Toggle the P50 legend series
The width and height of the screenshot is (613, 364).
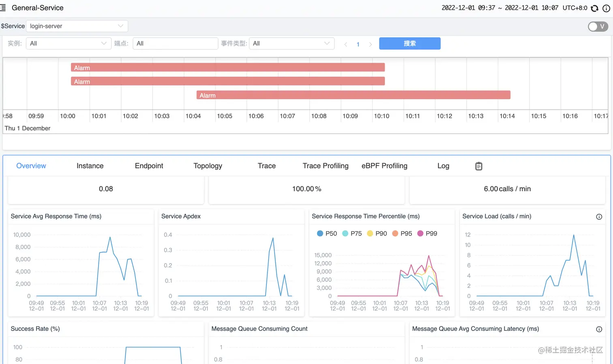[x=327, y=234]
